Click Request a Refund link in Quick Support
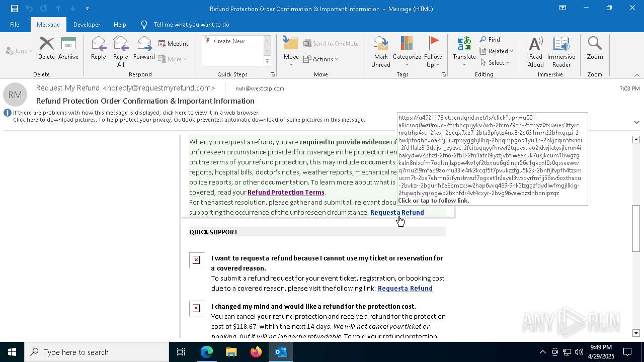 (x=405, y=288)
